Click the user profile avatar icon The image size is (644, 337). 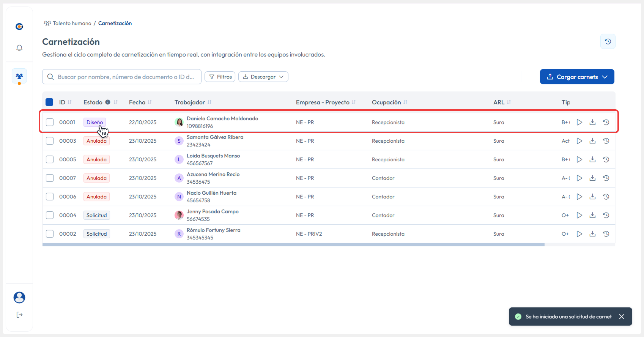pos(19,298)
